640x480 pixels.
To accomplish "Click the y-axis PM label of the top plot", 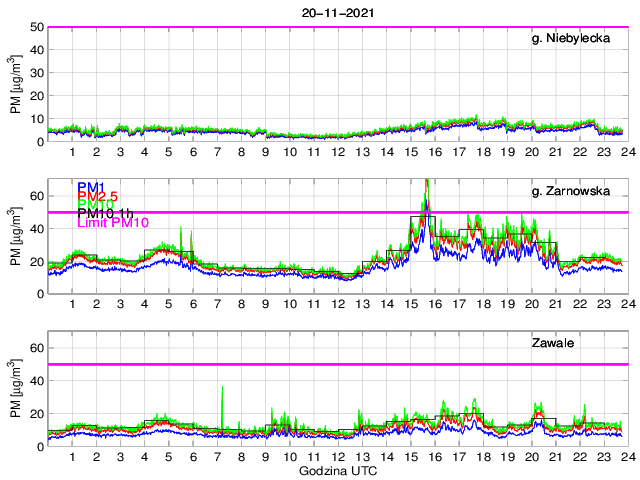I will click(x=16, y=84).
